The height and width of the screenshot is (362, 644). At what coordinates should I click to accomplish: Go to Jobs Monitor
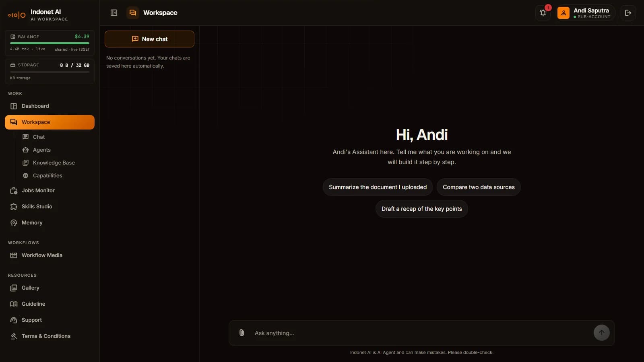(50, 191)
